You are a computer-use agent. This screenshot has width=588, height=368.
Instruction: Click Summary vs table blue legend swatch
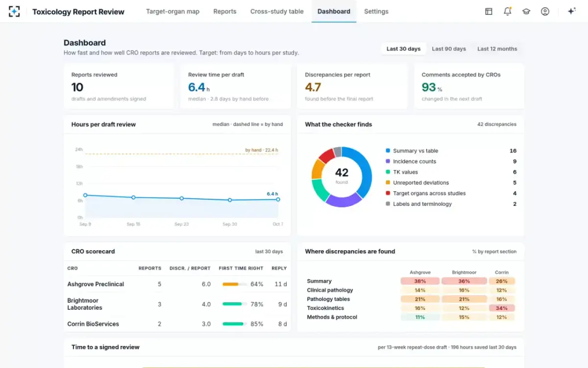pyautogui.click(x=388, y=151)
